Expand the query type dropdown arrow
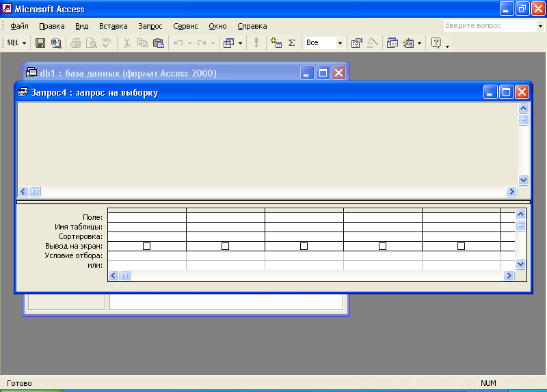 coord(241,43)
